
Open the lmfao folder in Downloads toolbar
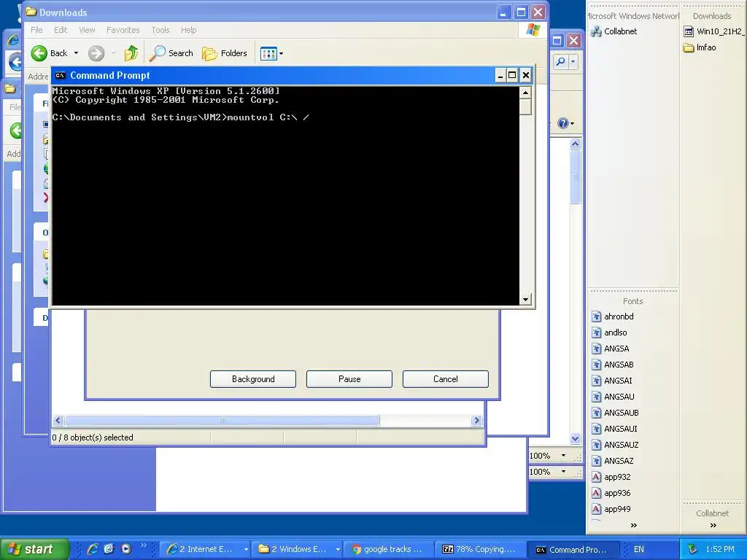click(x=700, y=47)
